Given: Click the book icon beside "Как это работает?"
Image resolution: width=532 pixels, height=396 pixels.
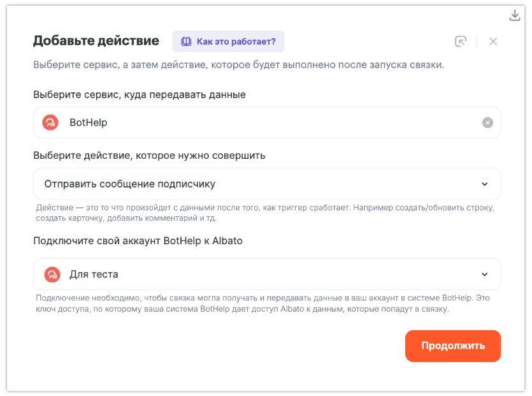Looking at the screenshot, I should pos(186,41).
